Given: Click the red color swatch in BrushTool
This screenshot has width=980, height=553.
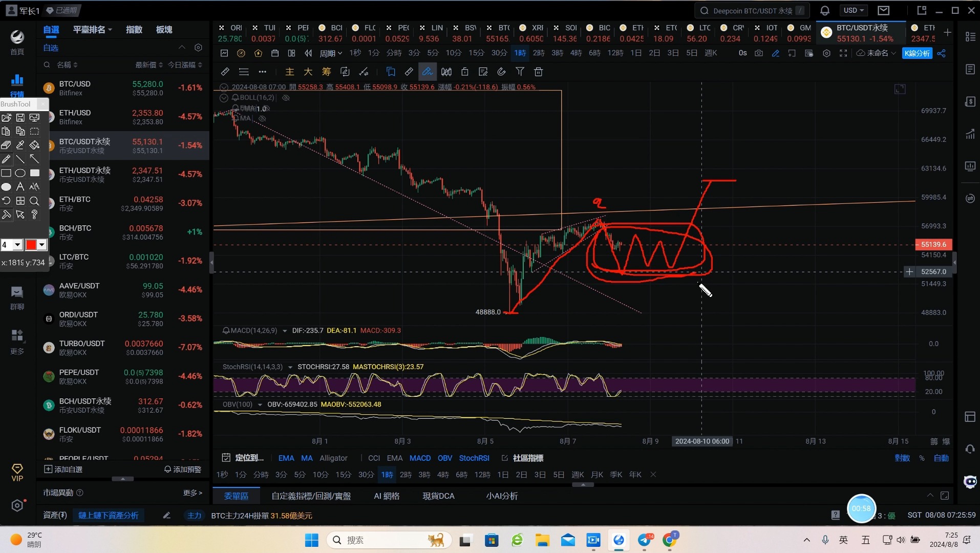Looking at the screenshot, I should tap(31, 245).
